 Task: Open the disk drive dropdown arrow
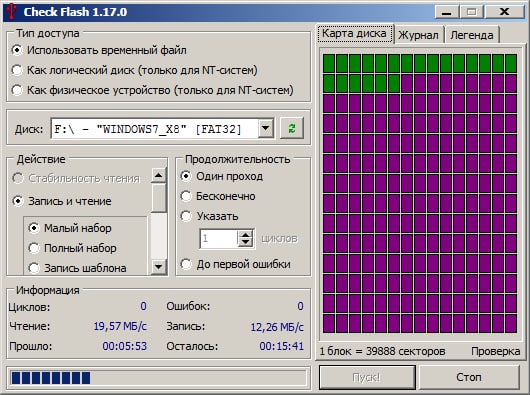click(x=266, y=128)
